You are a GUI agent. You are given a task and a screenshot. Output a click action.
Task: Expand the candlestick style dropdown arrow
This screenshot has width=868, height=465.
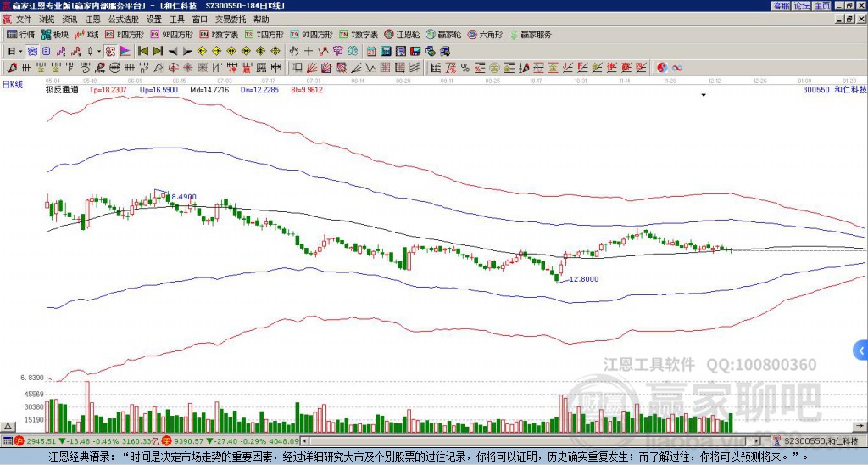pyautogui.click(x=99, y=52)
